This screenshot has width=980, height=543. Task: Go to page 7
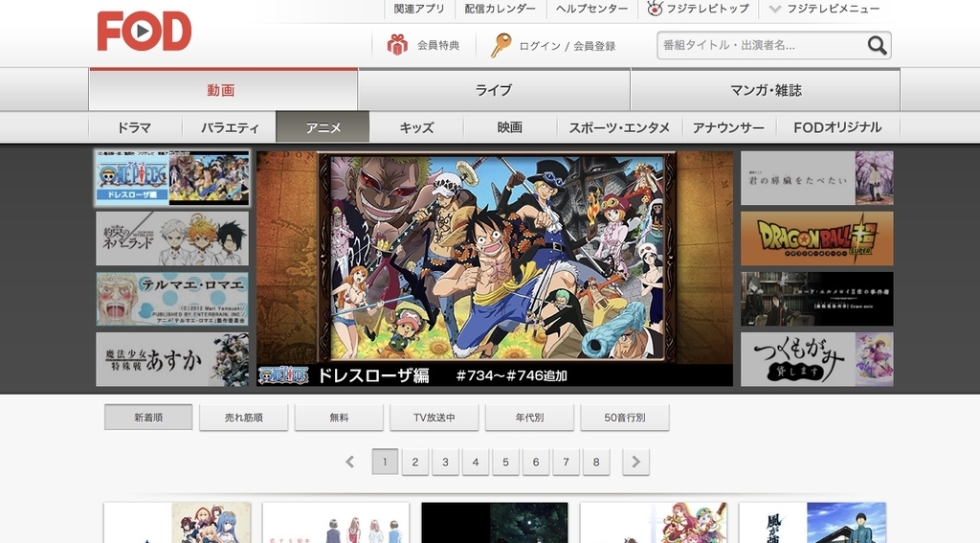567,462
